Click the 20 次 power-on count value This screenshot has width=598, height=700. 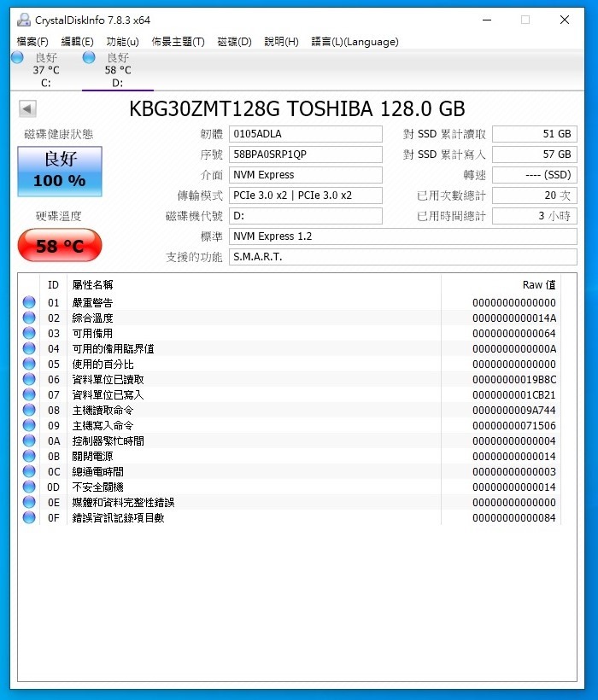coord(535,195)
